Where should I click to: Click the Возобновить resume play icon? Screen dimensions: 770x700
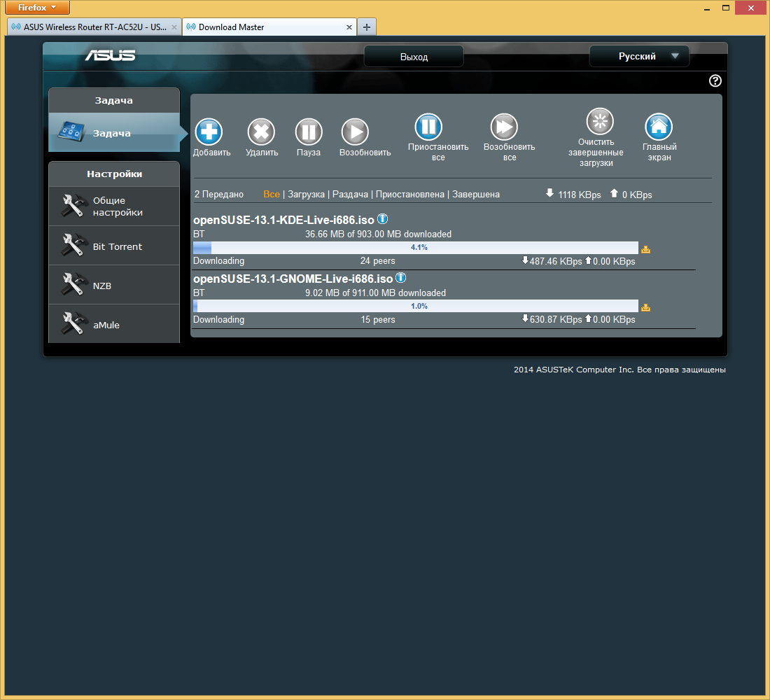pos(355,132)
